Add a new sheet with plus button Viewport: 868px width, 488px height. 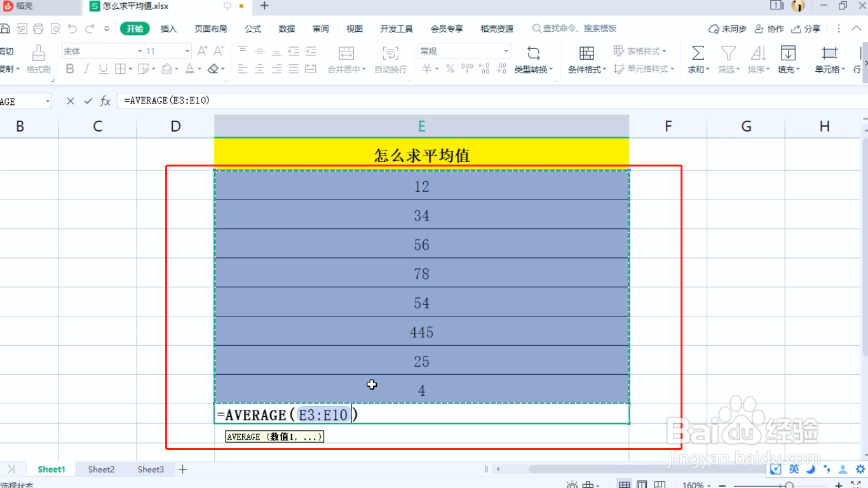point(183,470)
